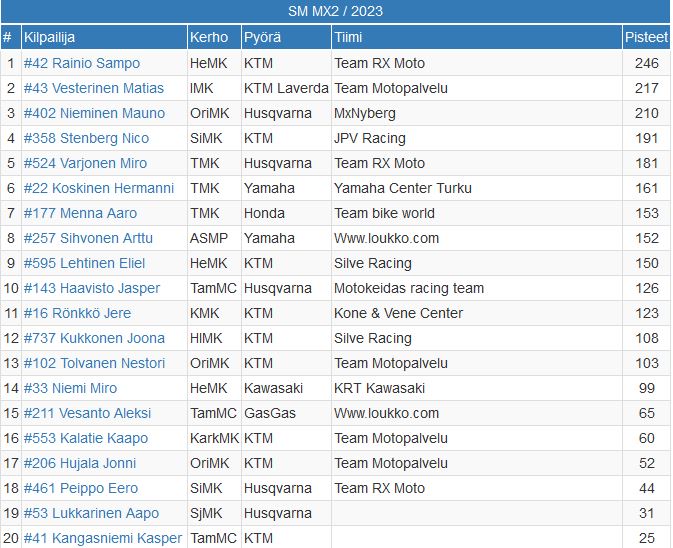Open #595 Lehtinen Eliel link
Screen dimensions: 673x548
(84, 263)
